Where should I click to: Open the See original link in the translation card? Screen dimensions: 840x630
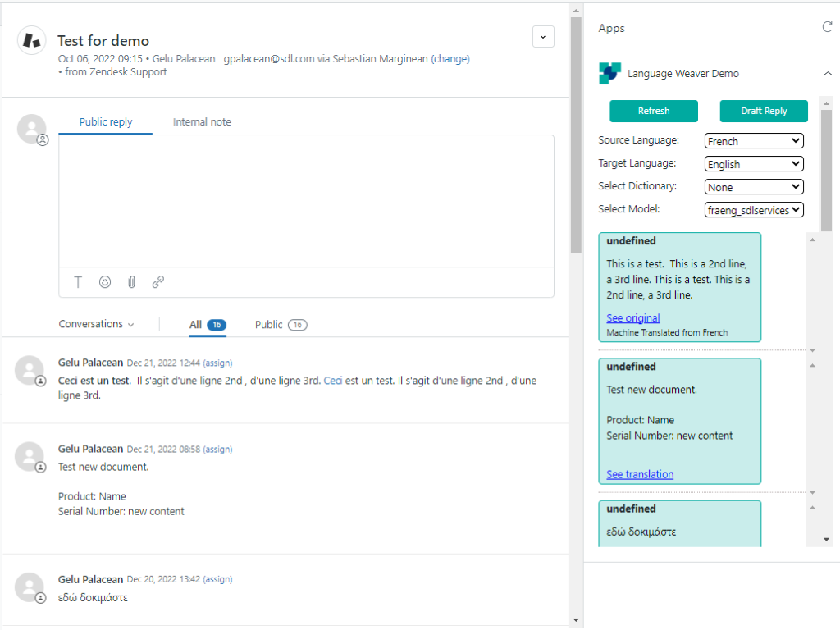click(x=632, y=318)
